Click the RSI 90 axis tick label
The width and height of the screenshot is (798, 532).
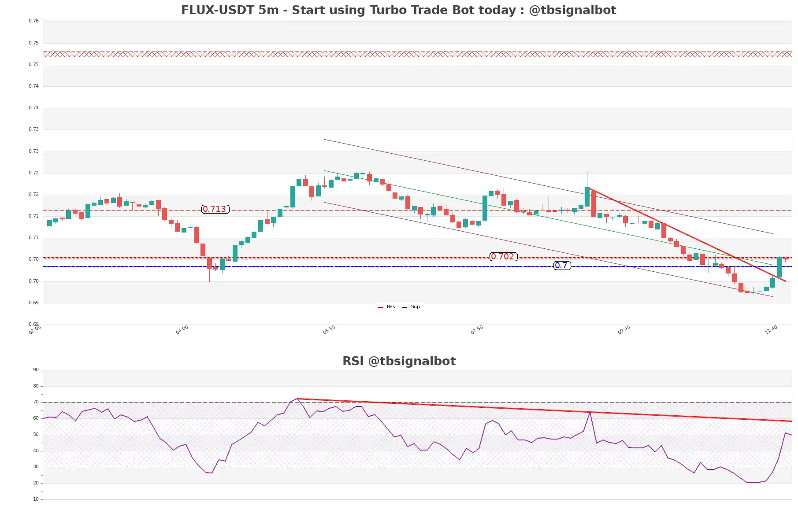[x=36, y=370]
